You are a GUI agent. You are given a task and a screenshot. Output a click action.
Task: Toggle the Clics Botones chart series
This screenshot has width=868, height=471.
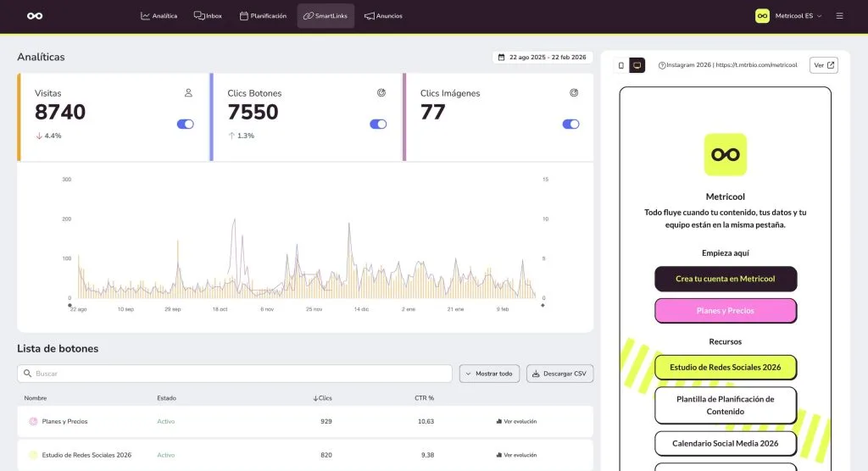[378, 124]
